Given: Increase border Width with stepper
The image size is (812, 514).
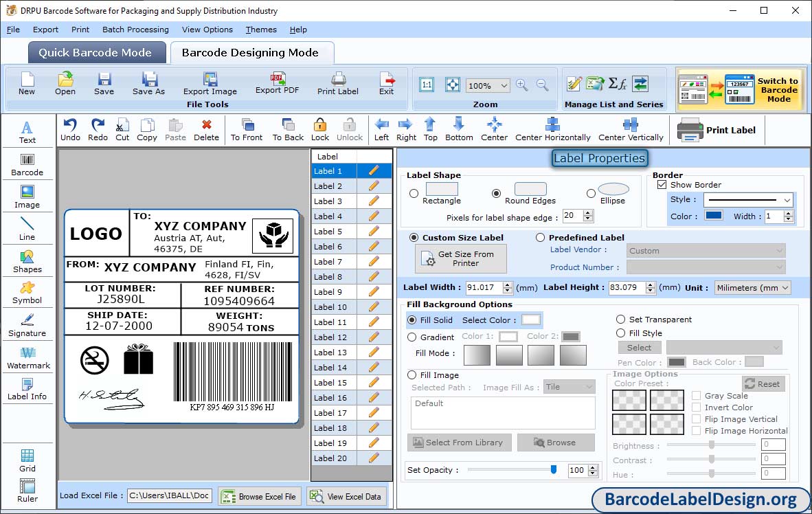Looking at the screenshot, I should (x=788, y=213).
